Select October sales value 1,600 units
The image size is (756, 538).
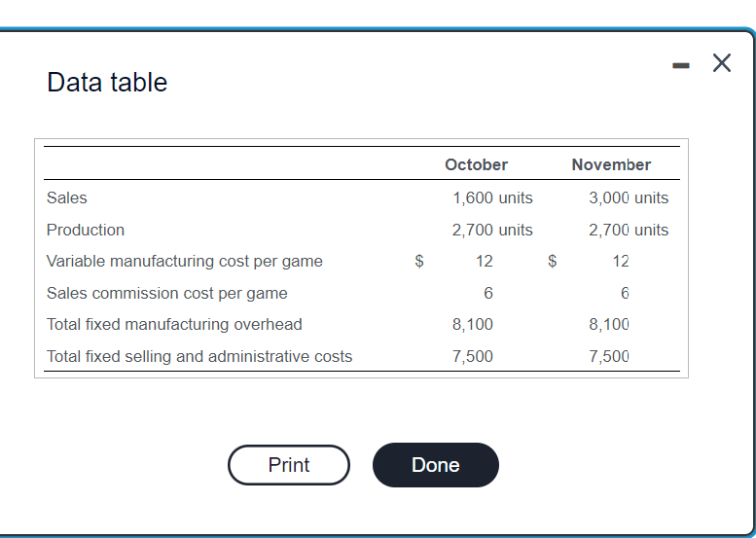[492, 197]
